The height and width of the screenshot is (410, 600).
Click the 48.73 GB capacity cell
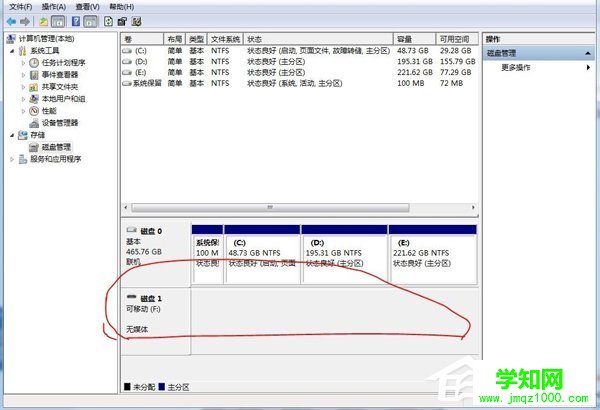tap(412, 51)
